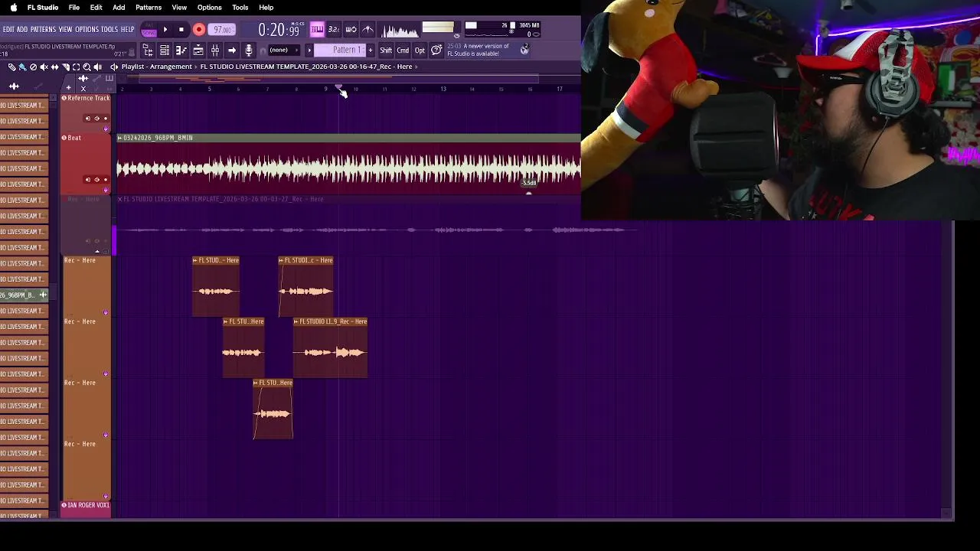
Task: Select the delete tool icon
Action: (33, 67)
